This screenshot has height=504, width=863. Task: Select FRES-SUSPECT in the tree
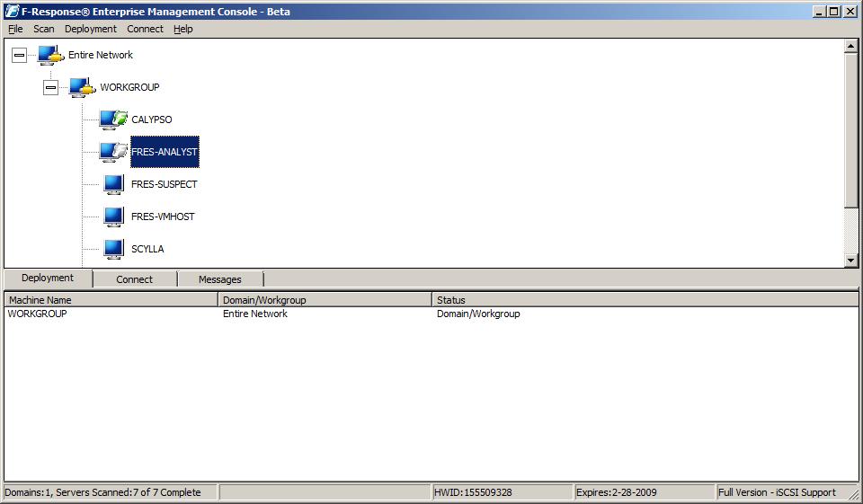tap(164, 184)
